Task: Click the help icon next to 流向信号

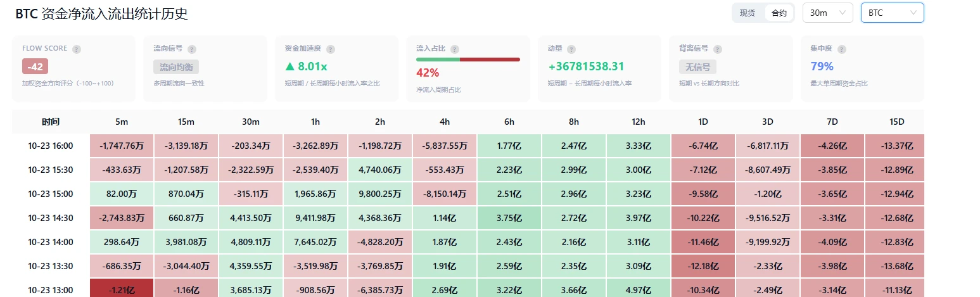Action: tap(192, 49)
